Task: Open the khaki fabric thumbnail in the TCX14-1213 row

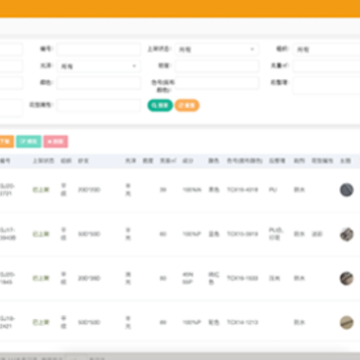Action: tap(347, 322)
